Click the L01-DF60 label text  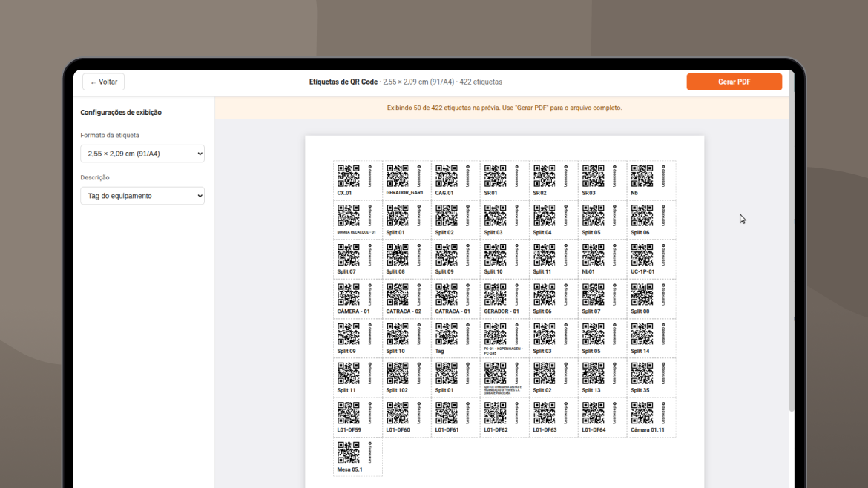(x=398, y=430)
